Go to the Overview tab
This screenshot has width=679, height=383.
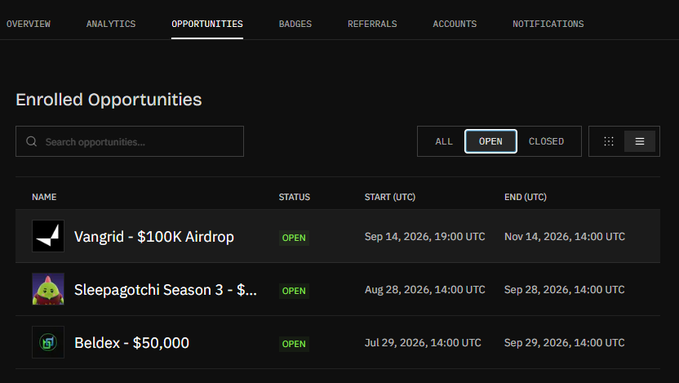28,24
